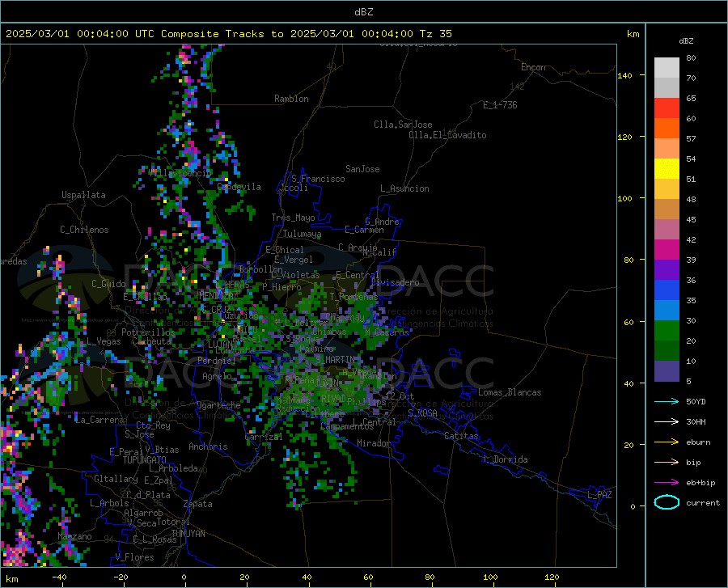Screen dimensions: 728x588
Task: Click the Perdriel map label
Action: [217, 360]
